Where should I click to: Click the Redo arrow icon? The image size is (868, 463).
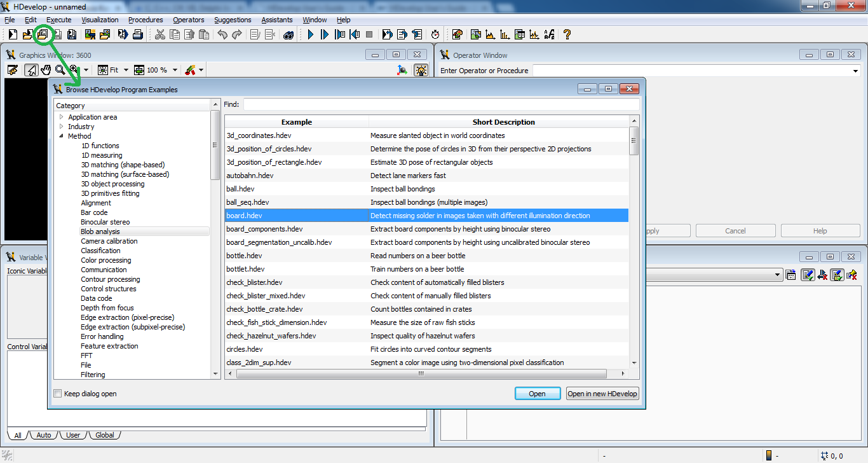point(237,34)
